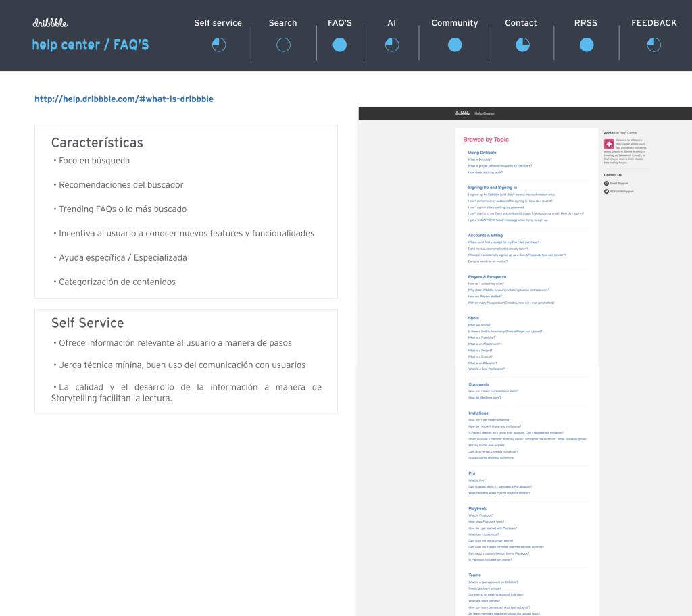
Task: Open the 'reCAPTCHA failed' message question
Action: [x=508, y=220]
